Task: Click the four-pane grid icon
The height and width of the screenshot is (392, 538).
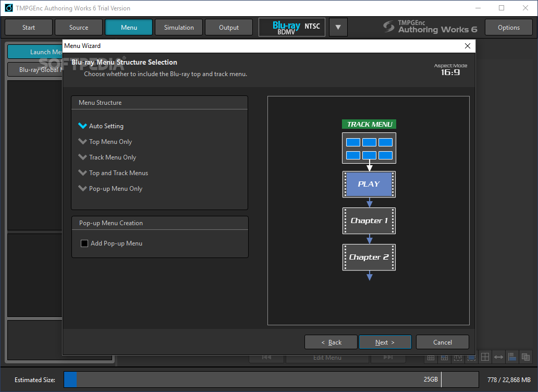Action: pyautogui.click(x=485, y=357)
